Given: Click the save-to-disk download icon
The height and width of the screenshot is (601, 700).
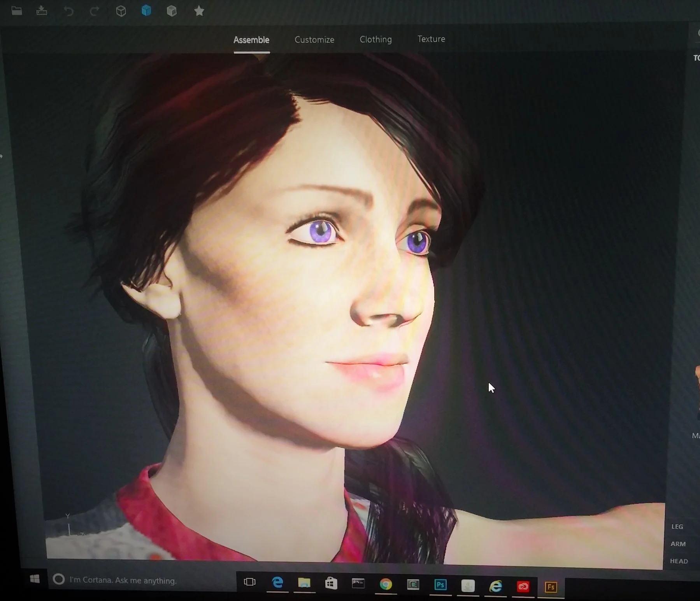Looking at the screenshot, I should 42,11.
